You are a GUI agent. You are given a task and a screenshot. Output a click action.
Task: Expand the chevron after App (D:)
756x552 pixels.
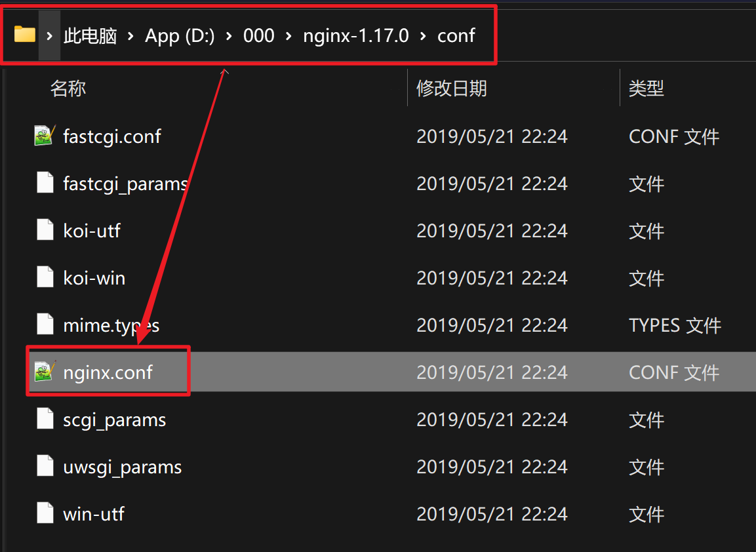click(229, 35)
